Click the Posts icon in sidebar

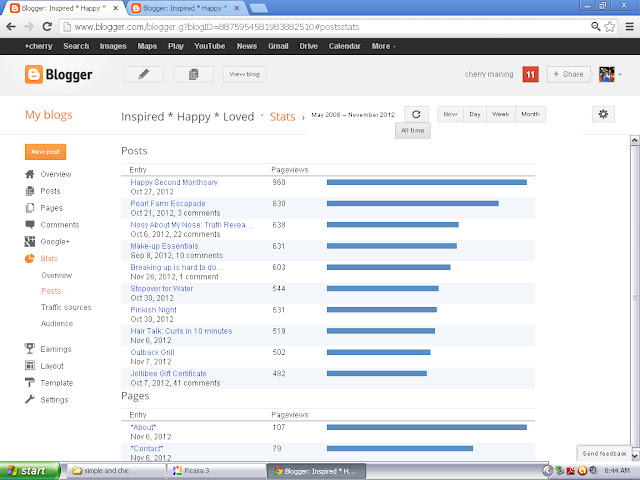30,191
